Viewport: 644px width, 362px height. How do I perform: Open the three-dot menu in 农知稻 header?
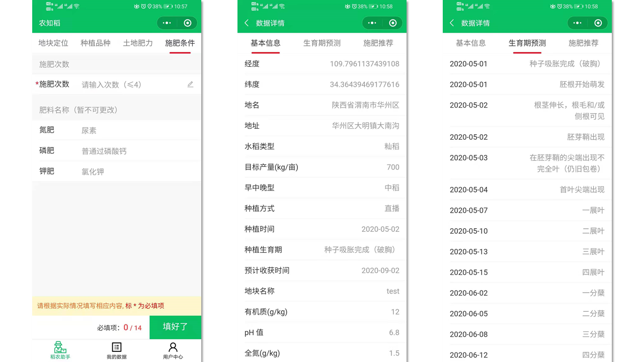click(x=167, y=23)
